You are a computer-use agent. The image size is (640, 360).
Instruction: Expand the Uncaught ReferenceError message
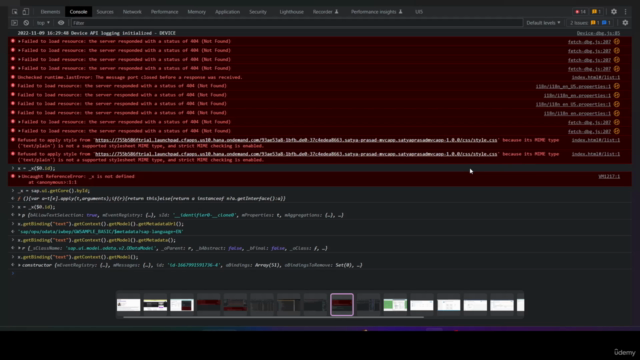pyautogui.click(x=19, y=176)
